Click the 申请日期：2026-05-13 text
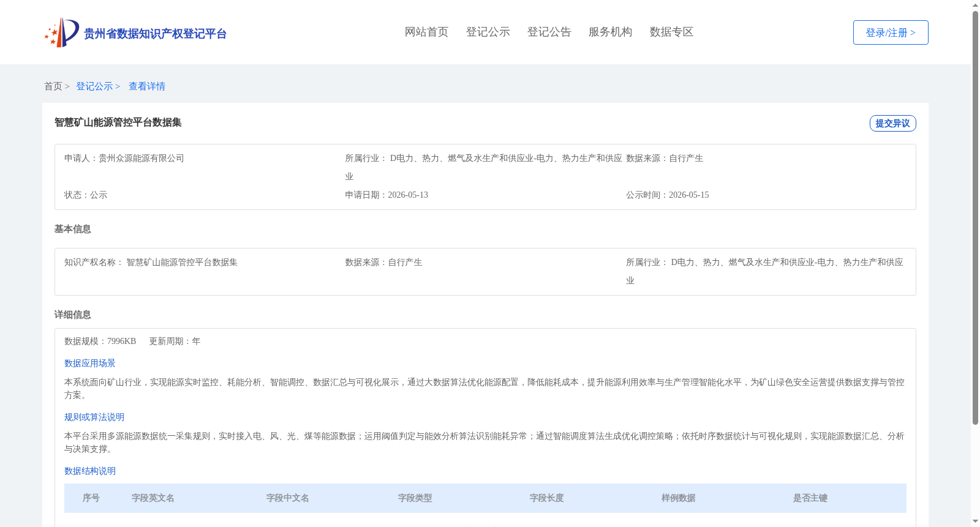Screen dimensions: 980x527 (x=386, y=195)
